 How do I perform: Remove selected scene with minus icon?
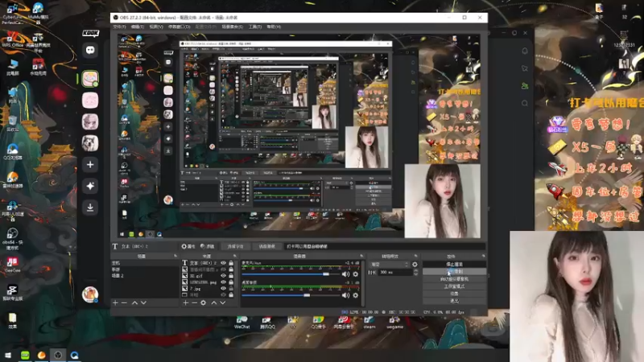tap(124, 303)
